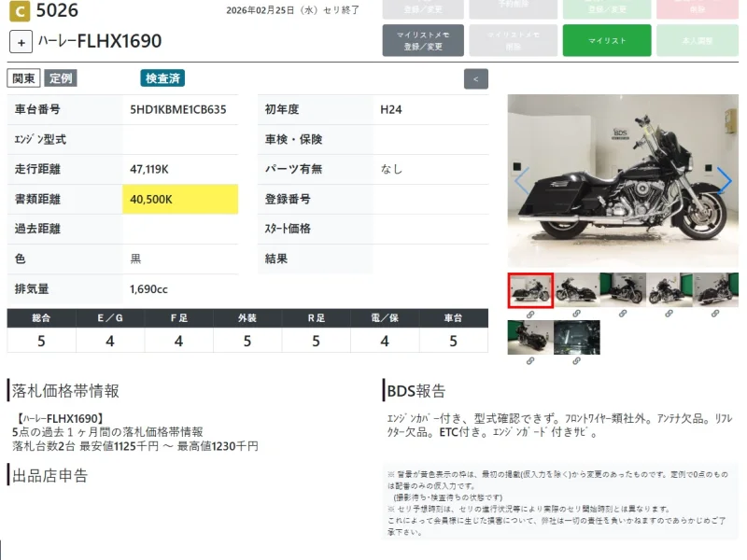The width and height of the screenshot is (747, 560).
Task: Open the マイリスト green button
Action: (606, 40)
